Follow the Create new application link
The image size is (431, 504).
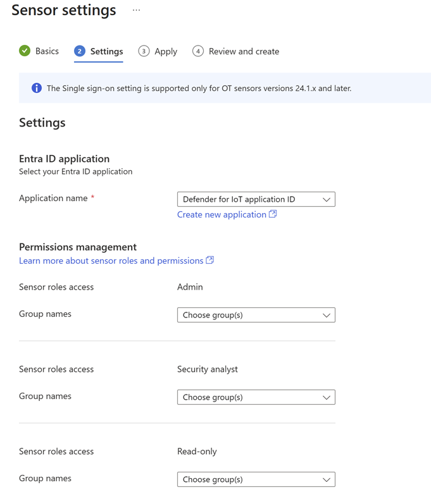222,214
